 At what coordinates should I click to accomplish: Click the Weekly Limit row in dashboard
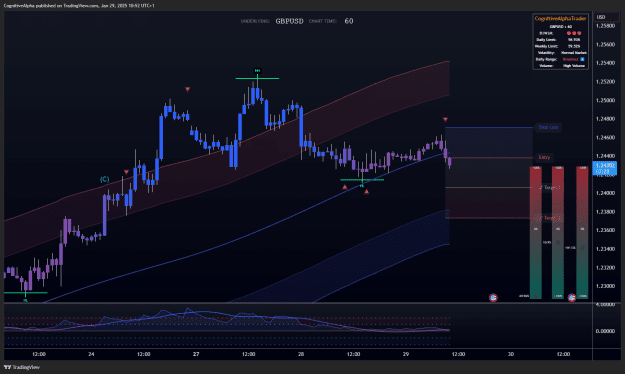coord(560,46)
